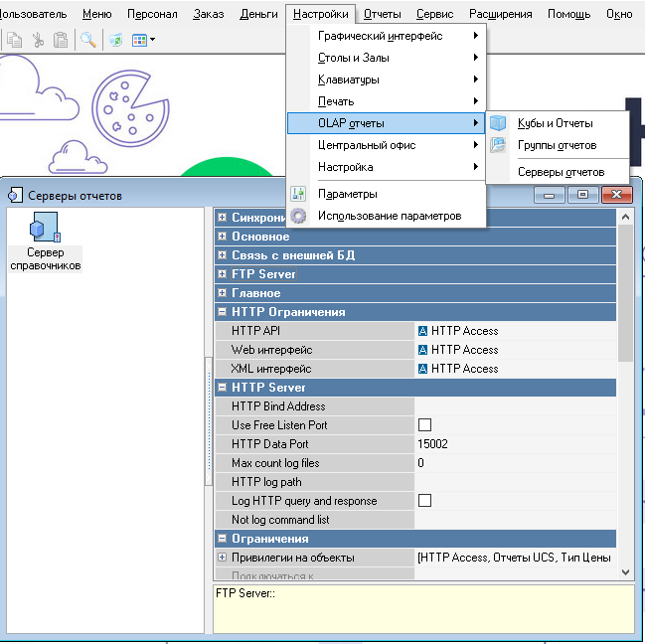Enable the Use Free Listen Port checkbox
645x644 pixels.
[x=424, y=425]
